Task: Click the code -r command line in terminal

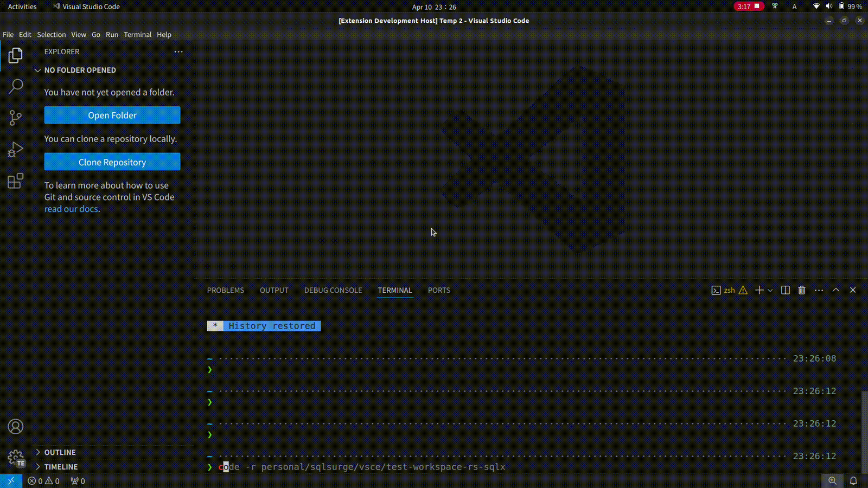Action: tap(362, 467)
